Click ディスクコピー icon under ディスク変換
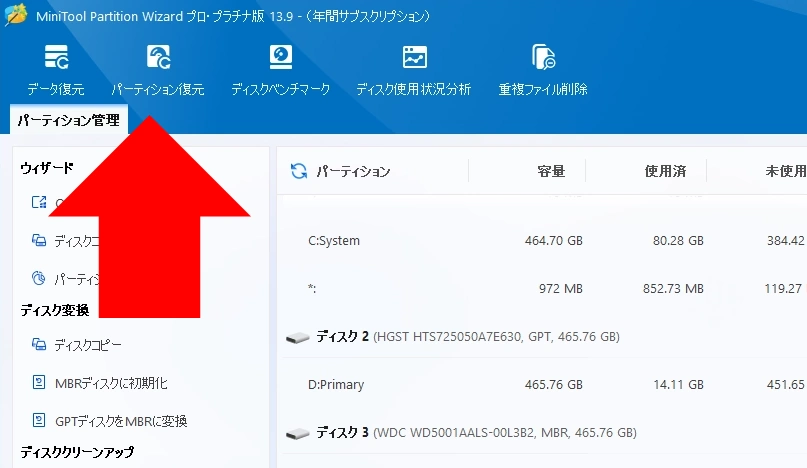 pos(39,344)
